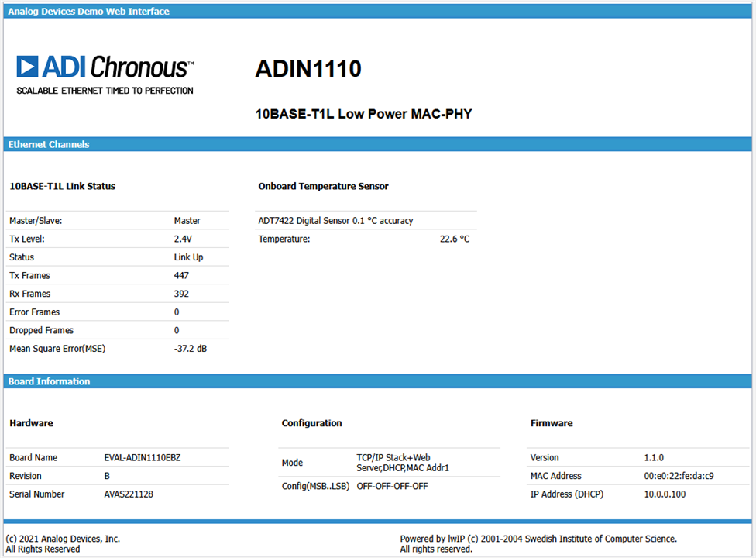
Task: Click the 'Scalable Ethernet Timed to Perfection' tagline
Action: (105, 91)
